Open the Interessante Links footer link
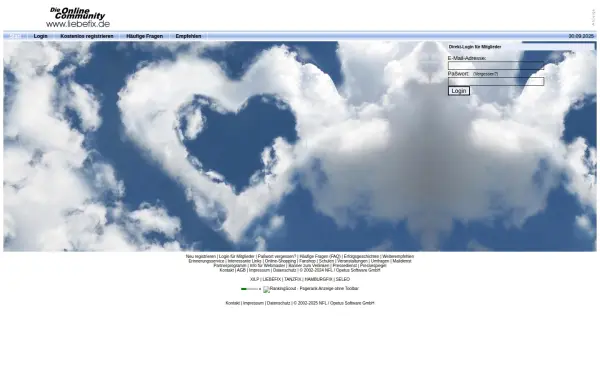 point(245,261)
